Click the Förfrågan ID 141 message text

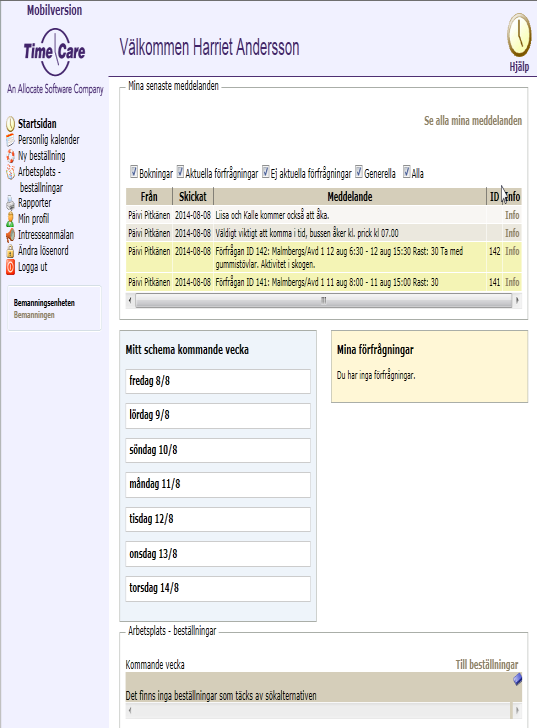[x=327, y=282]
